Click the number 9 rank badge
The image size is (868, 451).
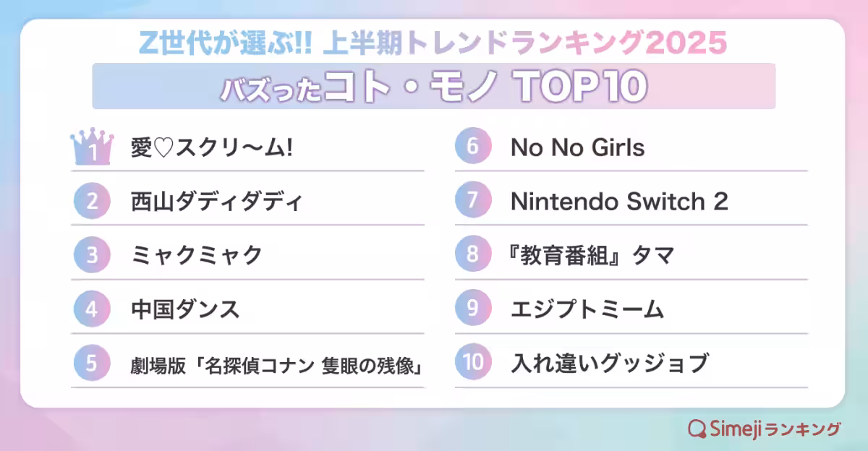tap(473, 309)
